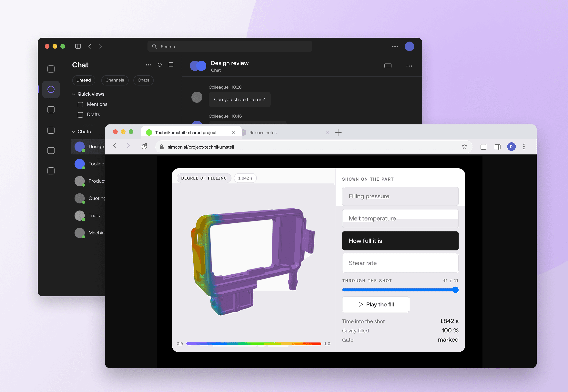
Task: Click the circle icon in Chat header
Action: click(x=159, y=65)
